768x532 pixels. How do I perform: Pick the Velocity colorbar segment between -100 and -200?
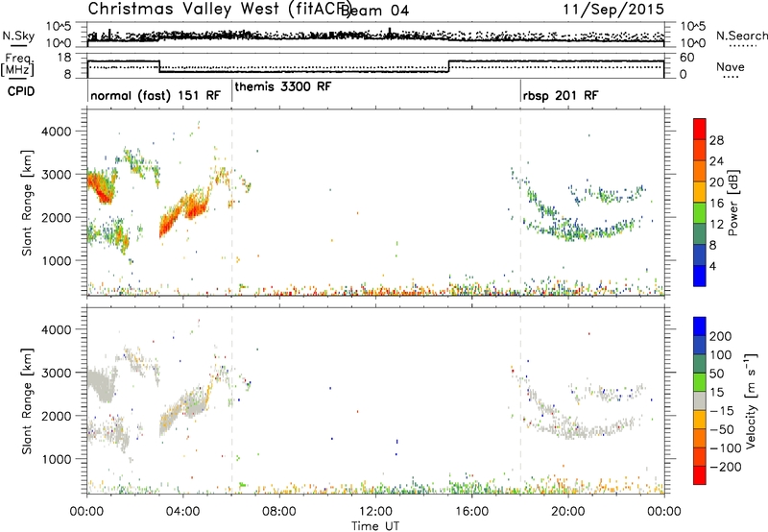point(700,456)
